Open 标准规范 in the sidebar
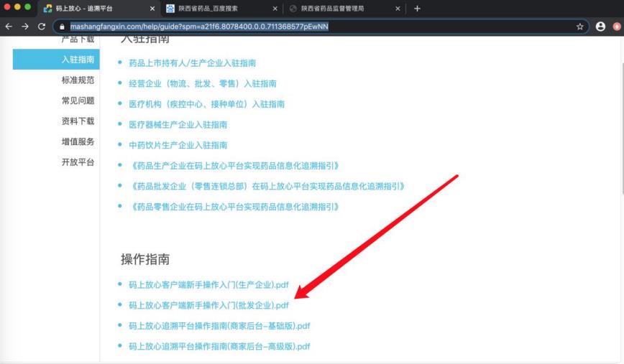 (78, 80)
